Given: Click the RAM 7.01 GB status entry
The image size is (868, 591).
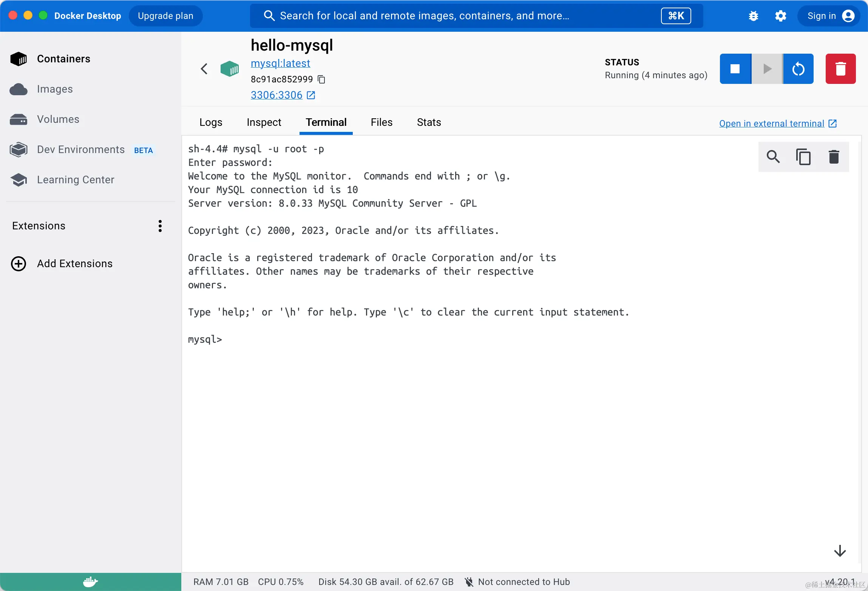Looking at the screenshot, I should pyautogui.click(x=221, y=582).
